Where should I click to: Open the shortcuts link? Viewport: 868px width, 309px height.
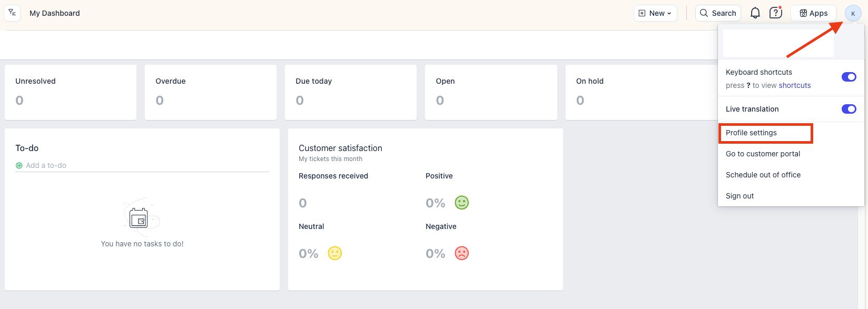pyautogui.click(x=795, y=85)
